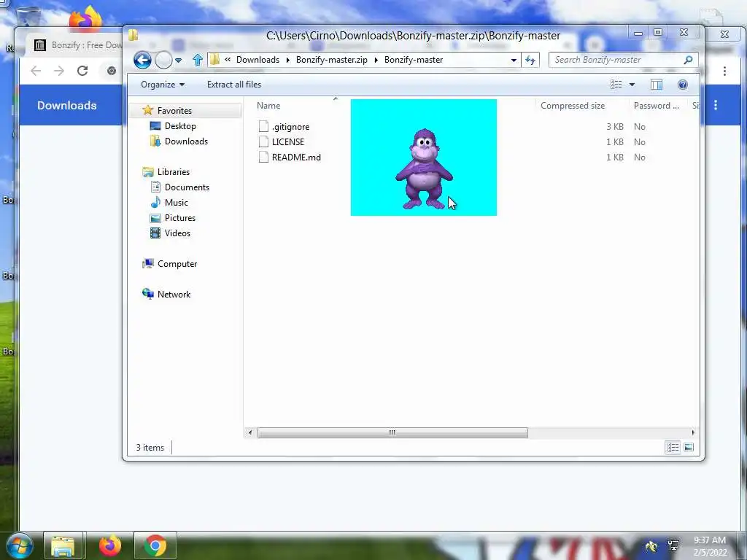Screen dimensions: 747x560
Task: Toggle the preview pane
Action: tap(656, 85)
